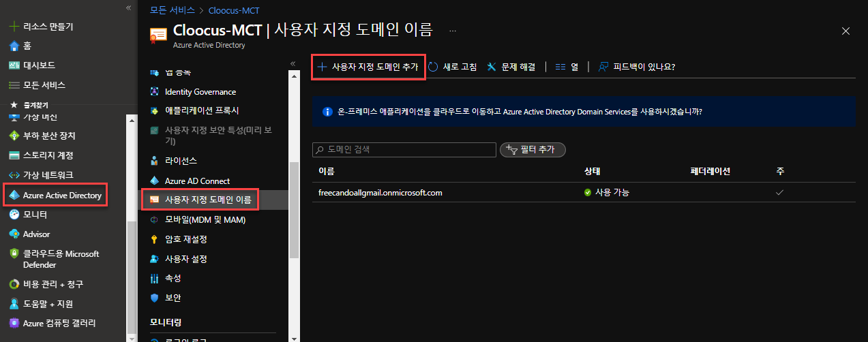Click the resource menu vertical scrollbar
Screen dimensions: 868x342
[x=294, y=210]
